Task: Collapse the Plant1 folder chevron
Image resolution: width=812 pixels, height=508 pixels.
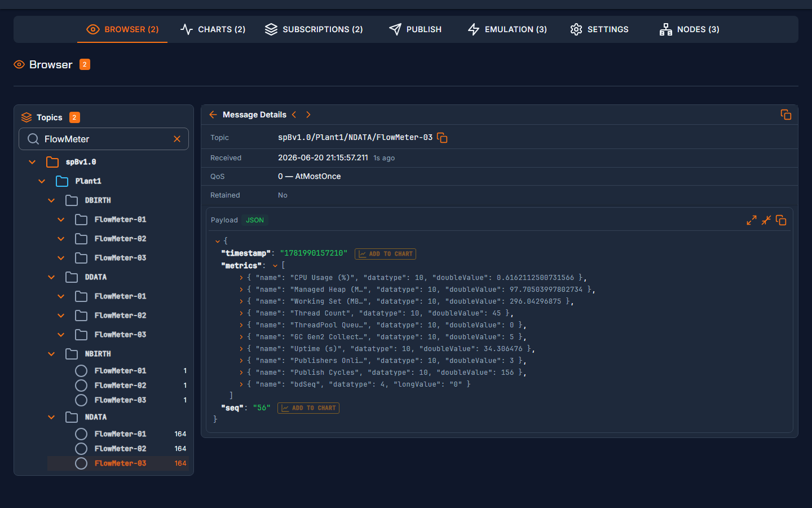Action: (42, 181)
